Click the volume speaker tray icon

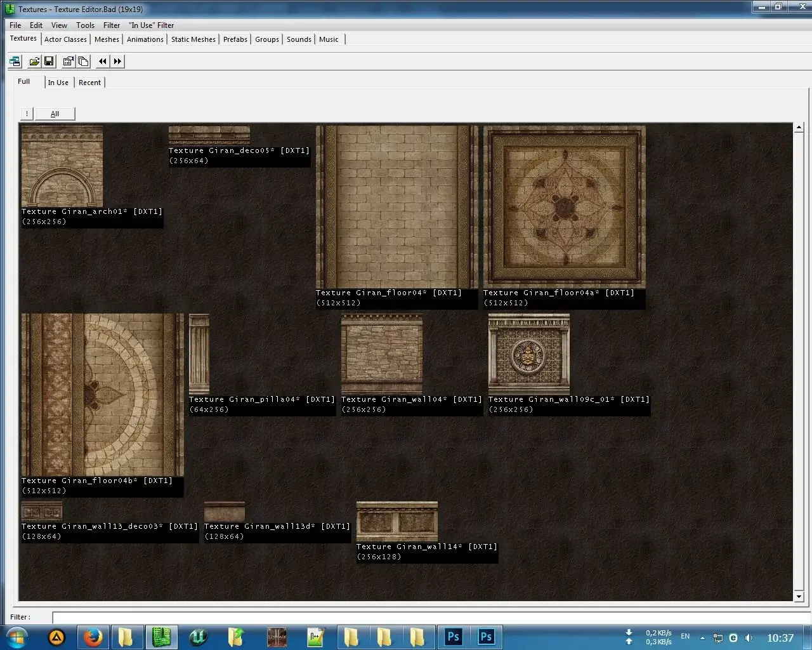coord(749,637)
